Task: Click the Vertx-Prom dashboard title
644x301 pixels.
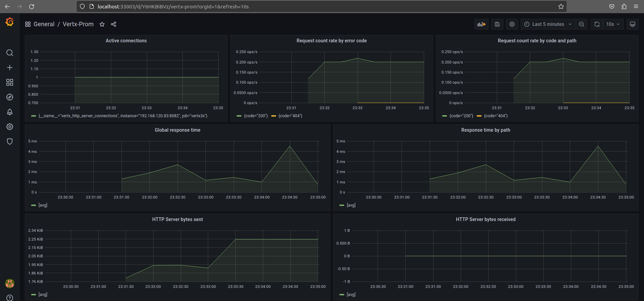Action: click(78, 24)
